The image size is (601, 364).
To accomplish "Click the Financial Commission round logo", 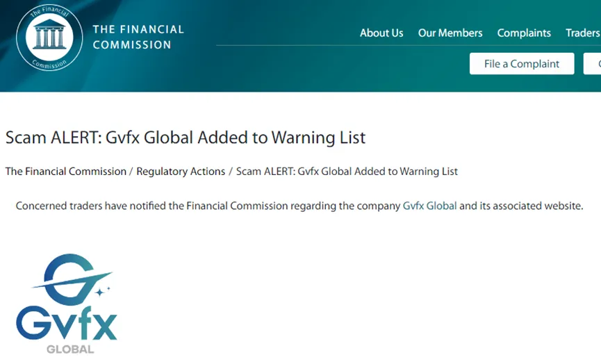I will pos(49,38).
